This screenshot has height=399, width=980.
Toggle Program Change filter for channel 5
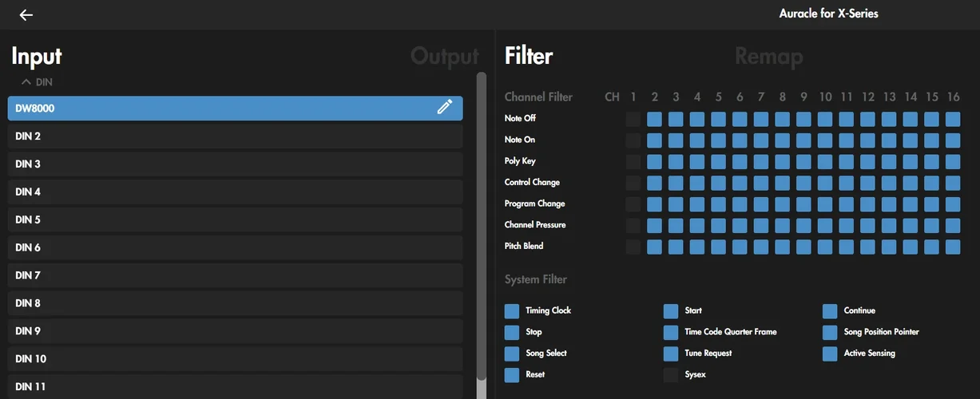pyautogui.click(x=719, y=204)
